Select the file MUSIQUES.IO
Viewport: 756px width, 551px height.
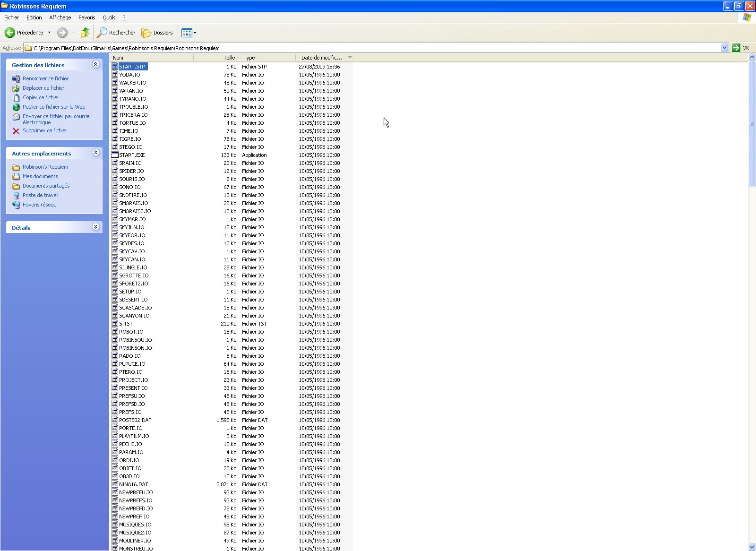(135, 525)
